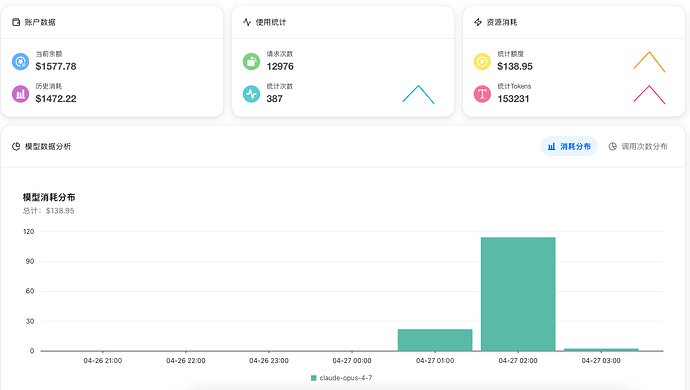Viewport: 690px width, 390px height.
Task: Click the 使用统计 card heading
Action: (271, 22)
